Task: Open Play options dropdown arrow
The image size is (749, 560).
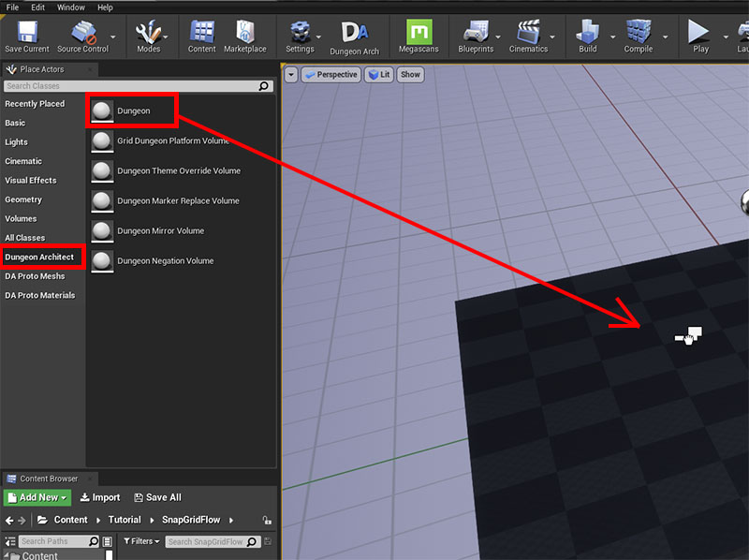Action: [x=726, y=37]
